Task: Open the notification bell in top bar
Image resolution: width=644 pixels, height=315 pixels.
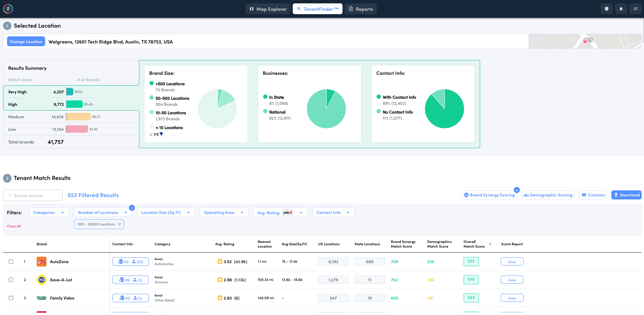Action: point(621,8)
